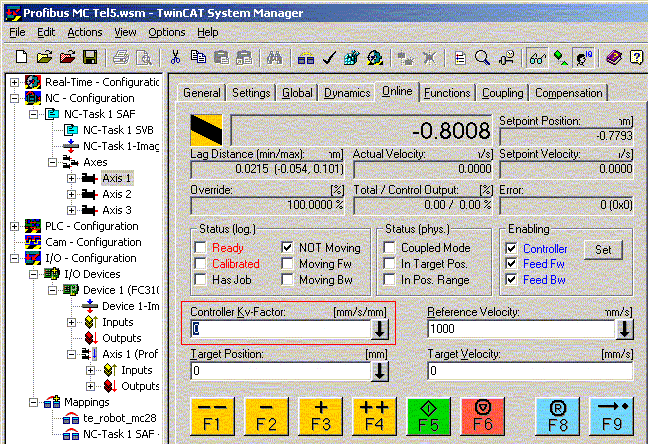Click the Activate Configuration toolbar icon
The image size is (648, 444).
click(x=352, y=57)
